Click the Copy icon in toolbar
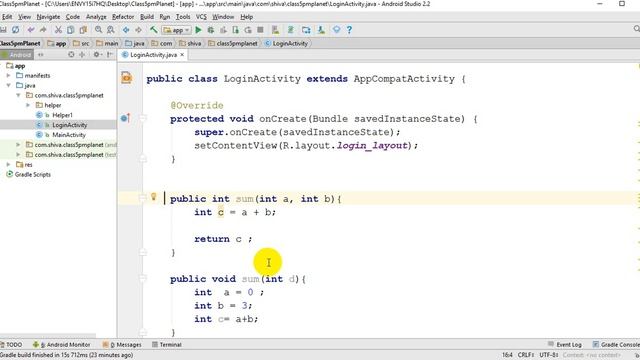Image resolution: width=640 pixels, height=360 pixels. [71, 30]
